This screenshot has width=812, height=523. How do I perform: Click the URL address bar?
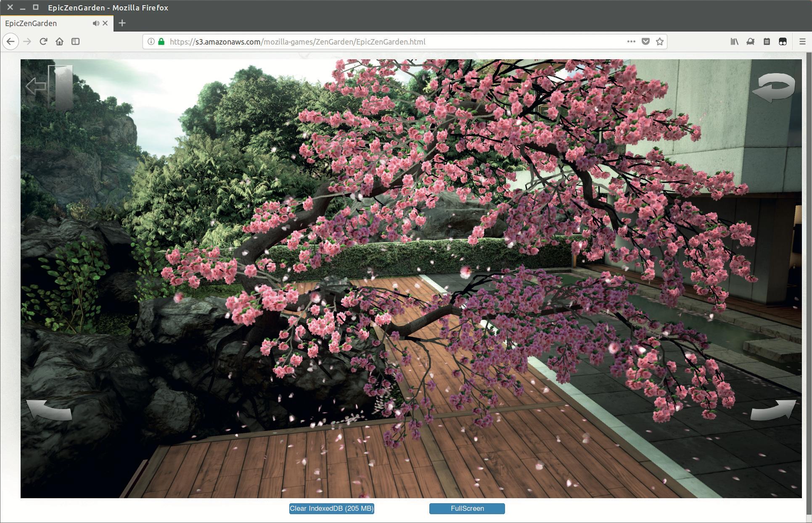tap(378, 42)
